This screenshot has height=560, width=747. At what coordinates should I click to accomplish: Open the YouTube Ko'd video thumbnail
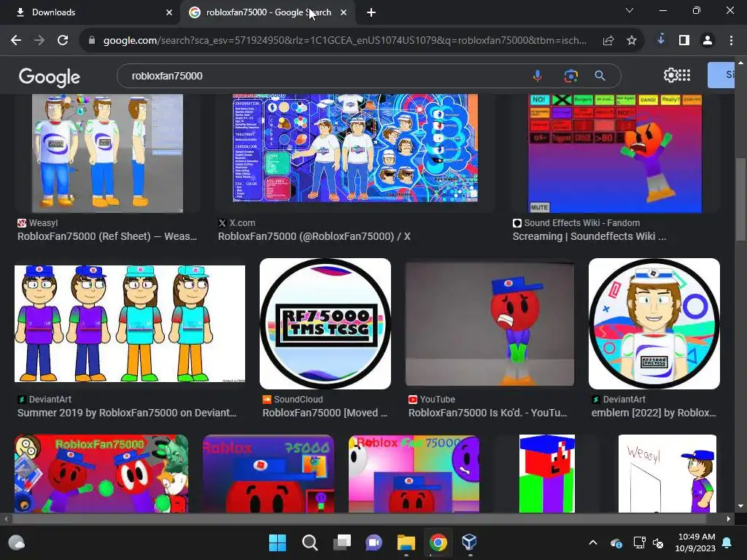(x=489, y=324)
